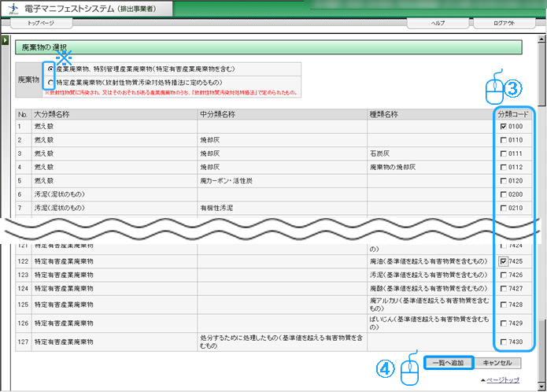The height and width of the screenshot is (392, 547).
Task: Check classification code 0120 checkbox
Action: (x=504, y=181)
